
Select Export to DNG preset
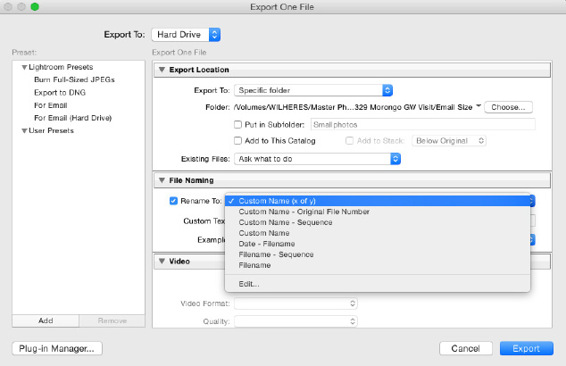point(60,92)
